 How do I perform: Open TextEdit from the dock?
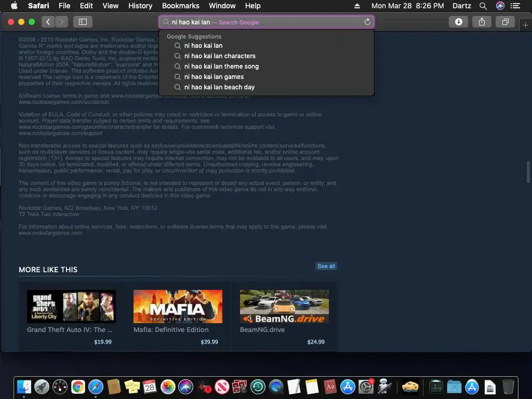[x=294, y=387]
